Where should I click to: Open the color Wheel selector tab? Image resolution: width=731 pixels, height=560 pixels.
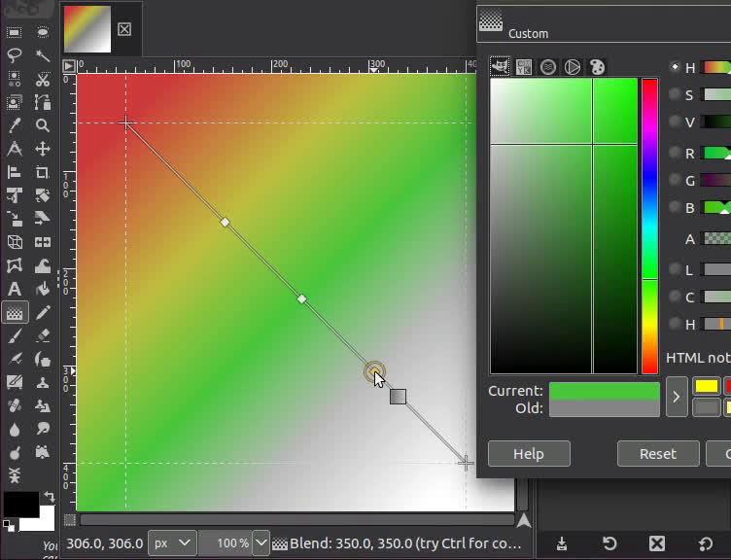tap(573, 67)
